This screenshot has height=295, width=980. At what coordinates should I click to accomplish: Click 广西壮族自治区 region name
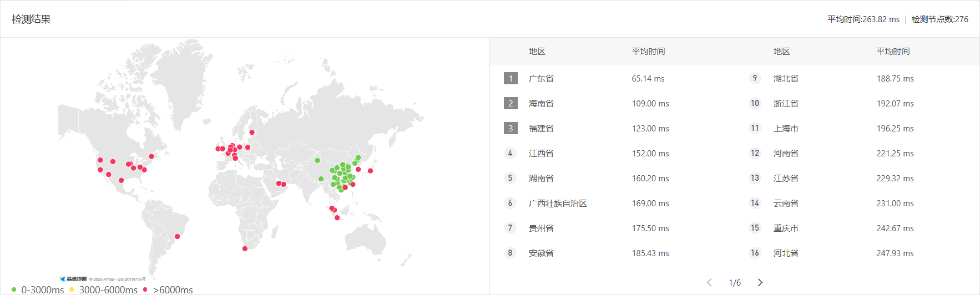(558, 204)
